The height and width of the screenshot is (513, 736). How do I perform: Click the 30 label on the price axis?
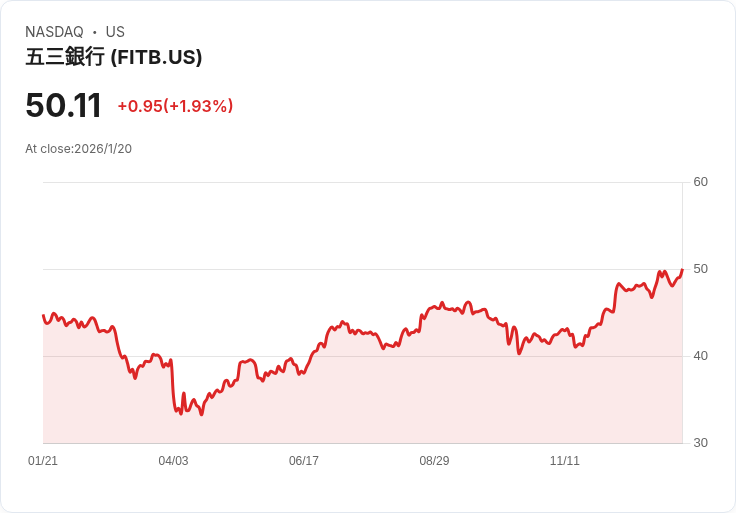[700, 443]
